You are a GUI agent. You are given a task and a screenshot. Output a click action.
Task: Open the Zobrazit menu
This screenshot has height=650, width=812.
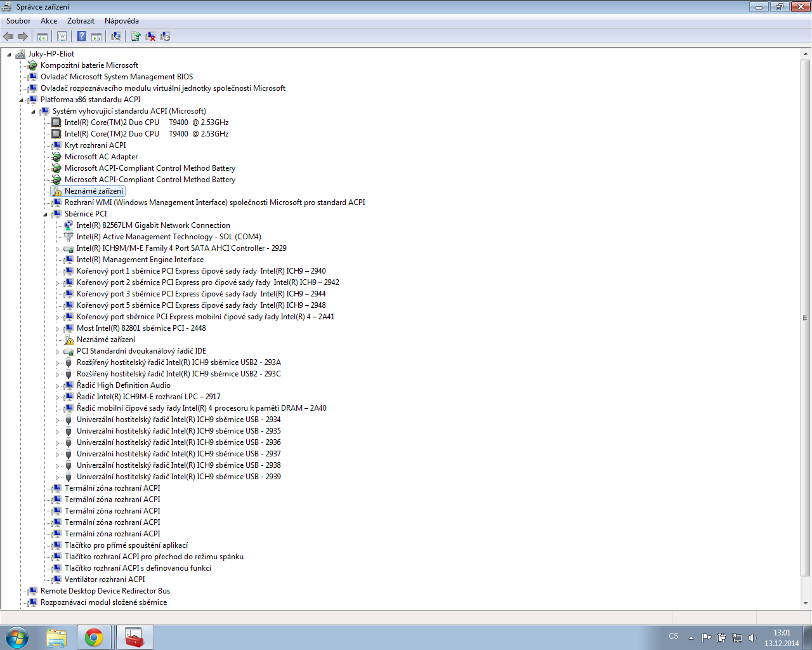pyautogui.click(x=81, y=21)
